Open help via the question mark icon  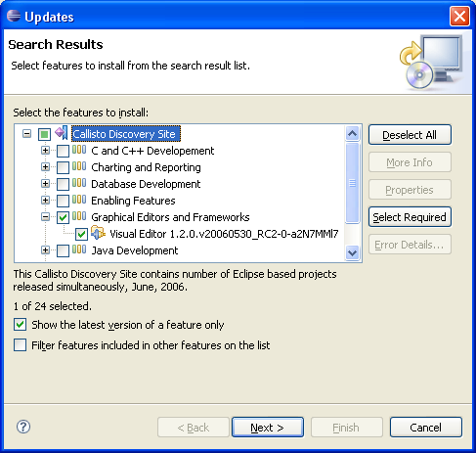[x=23, y=427]
